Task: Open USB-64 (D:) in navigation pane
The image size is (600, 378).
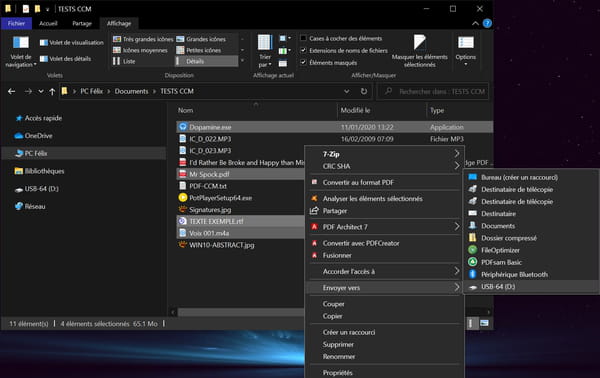Action: (36, 189)
